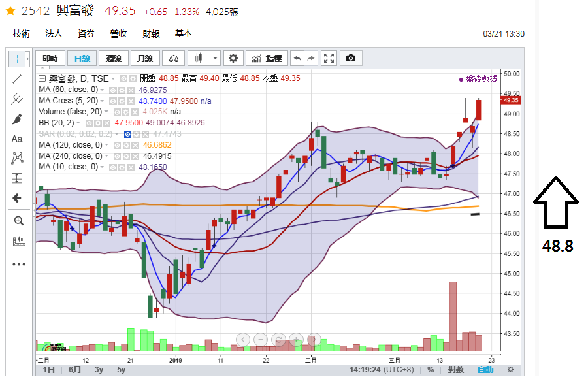The width and height of the screenshot is (588, 392).
Task: Set time range to 1日
Action: (x=48, y=370)
